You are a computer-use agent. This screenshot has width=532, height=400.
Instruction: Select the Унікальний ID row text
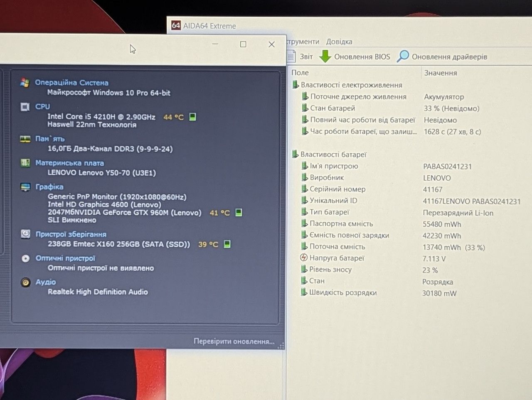click(333, 200)
